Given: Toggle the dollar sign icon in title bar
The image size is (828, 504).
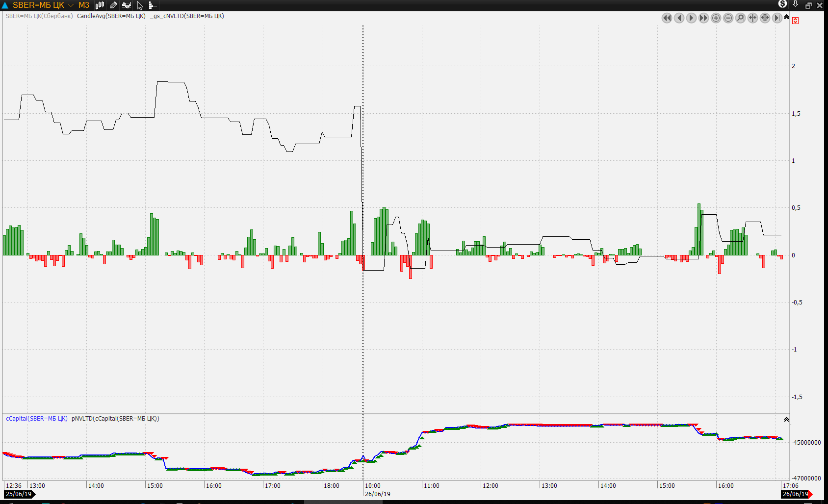Looking at the screenshot, I should (x=782, y=4).
